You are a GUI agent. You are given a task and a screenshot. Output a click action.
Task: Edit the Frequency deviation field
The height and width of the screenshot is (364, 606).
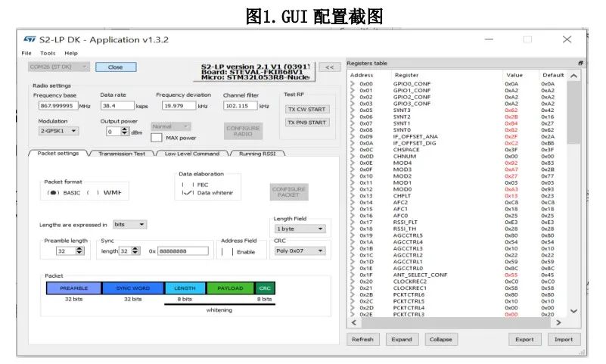point(179,105)
